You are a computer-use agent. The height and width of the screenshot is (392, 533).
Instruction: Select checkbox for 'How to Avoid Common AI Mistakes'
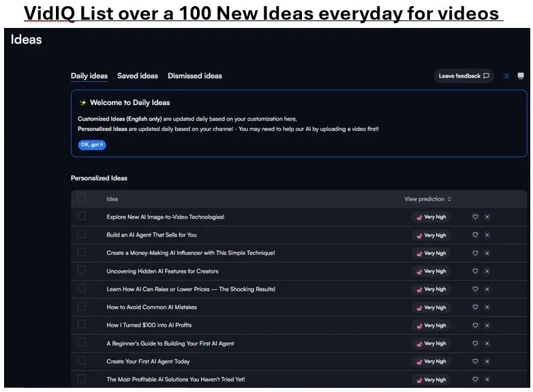click(82, 306)
